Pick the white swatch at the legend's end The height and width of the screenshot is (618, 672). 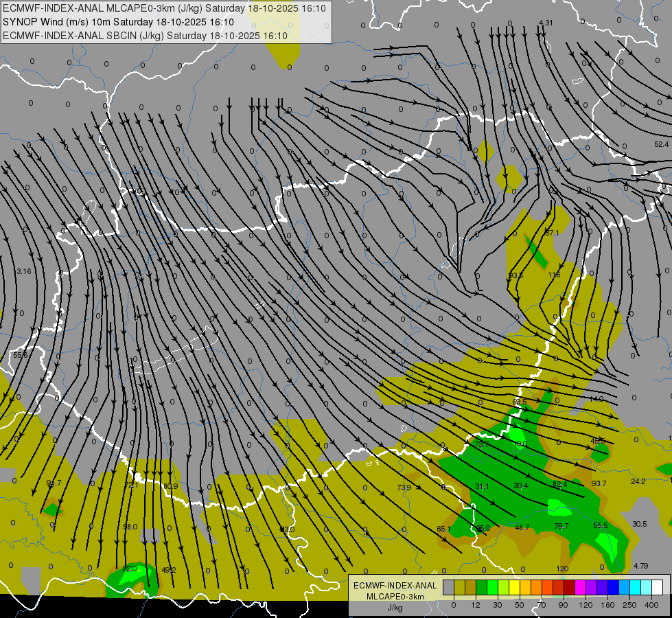tap(658, 587)
